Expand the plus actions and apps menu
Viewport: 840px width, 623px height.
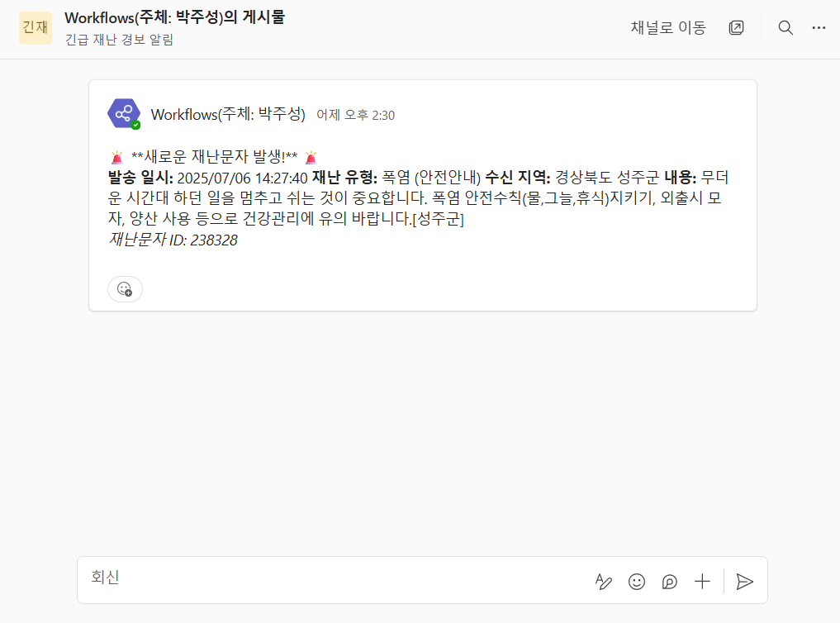tap(702, 581)
